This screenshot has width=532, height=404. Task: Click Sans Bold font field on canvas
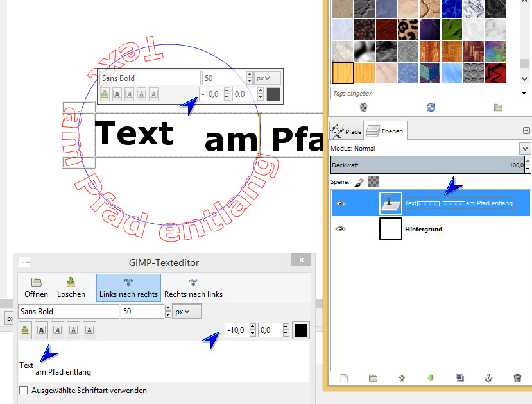point(150,78)
